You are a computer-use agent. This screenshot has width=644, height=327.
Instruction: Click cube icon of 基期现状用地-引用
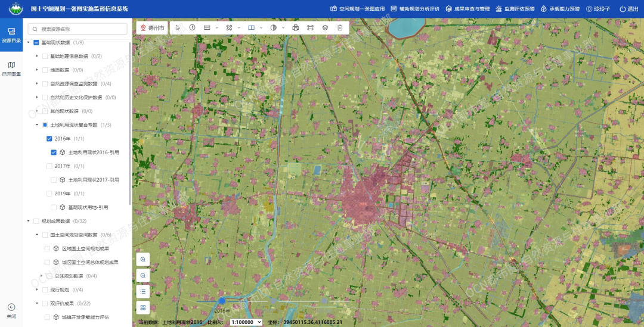tap(63, 207)
